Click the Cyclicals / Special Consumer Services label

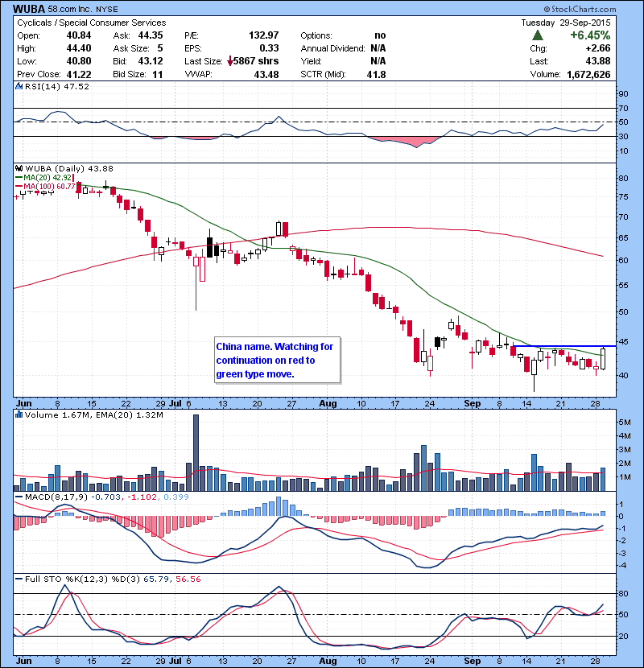click(x=92, y=23)
